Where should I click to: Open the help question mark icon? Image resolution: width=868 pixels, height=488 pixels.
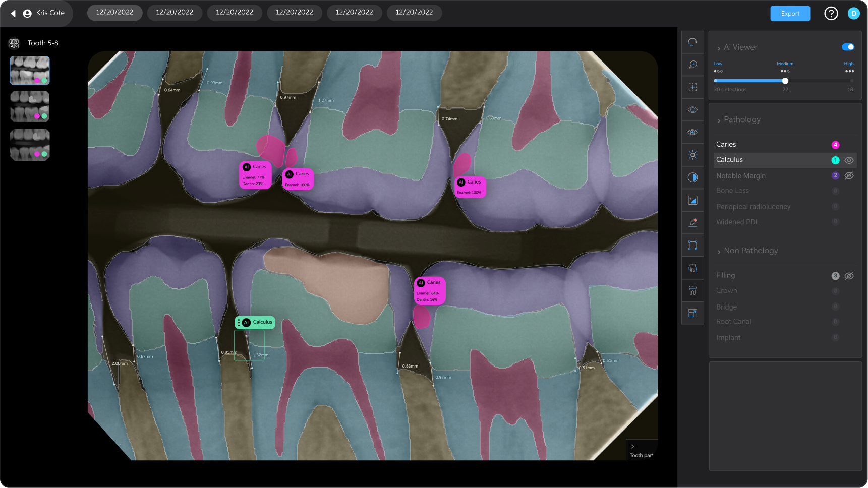coord(831,13)
